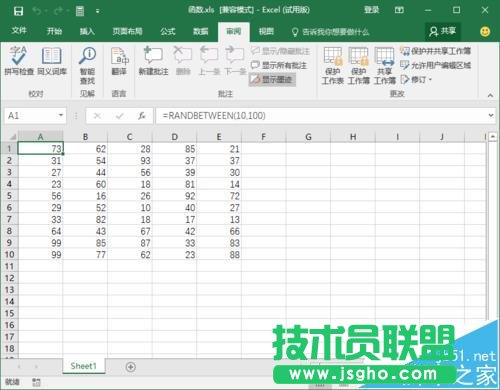Click the Delete comment (删除) icon
500x390 pixels.
[183, 61]
